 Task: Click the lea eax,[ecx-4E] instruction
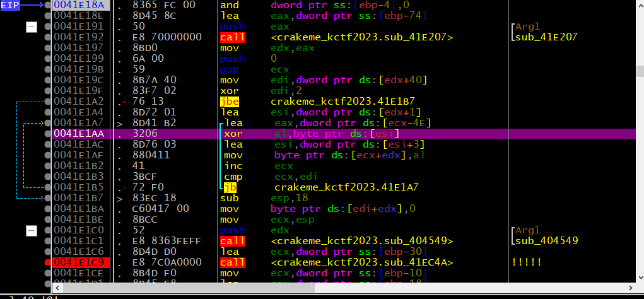pyautogui.click(x=327, y=123)
